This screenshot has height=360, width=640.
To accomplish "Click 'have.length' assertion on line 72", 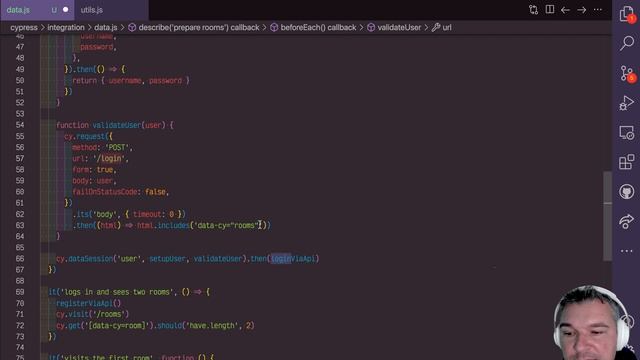I will [x=212, y=325].
